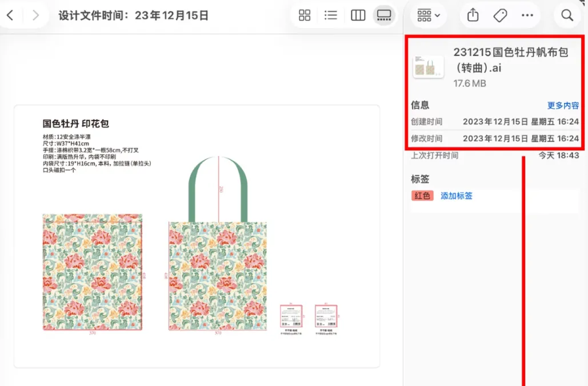Screen dimensions: 588x386
Task: Switch to icon grid view
Action: tap(304, 15)
